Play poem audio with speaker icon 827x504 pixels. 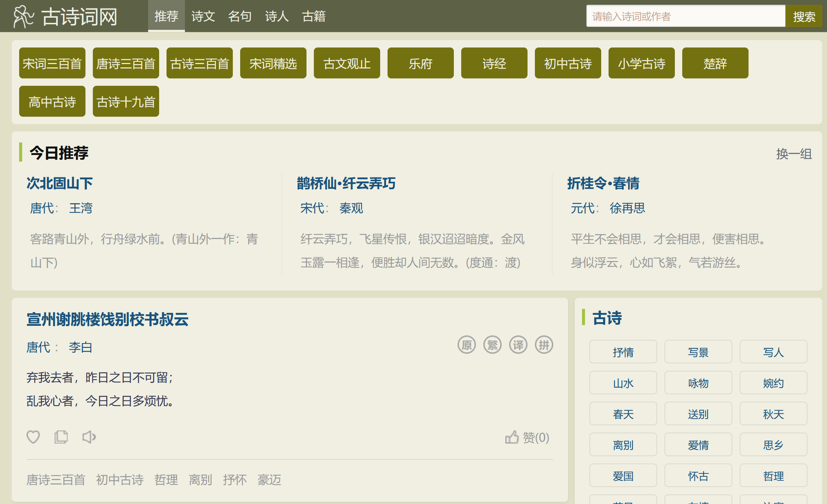(89, 437)
